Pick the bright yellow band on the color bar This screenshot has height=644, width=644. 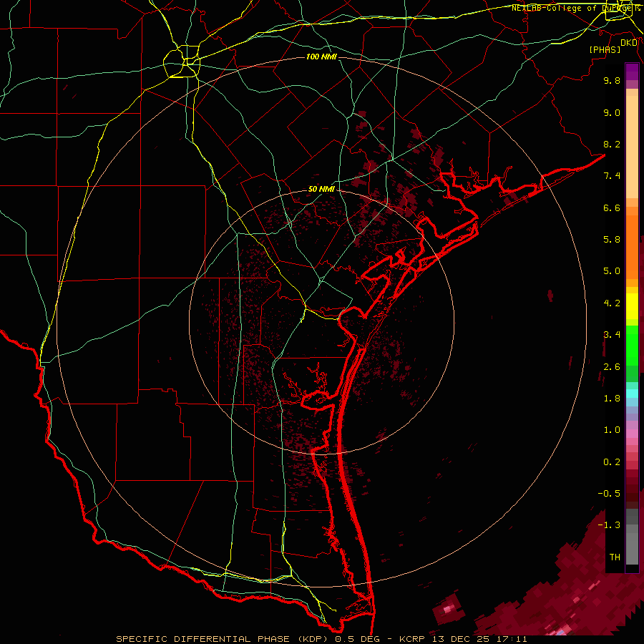pyautogui.click(x=632, y=306)
